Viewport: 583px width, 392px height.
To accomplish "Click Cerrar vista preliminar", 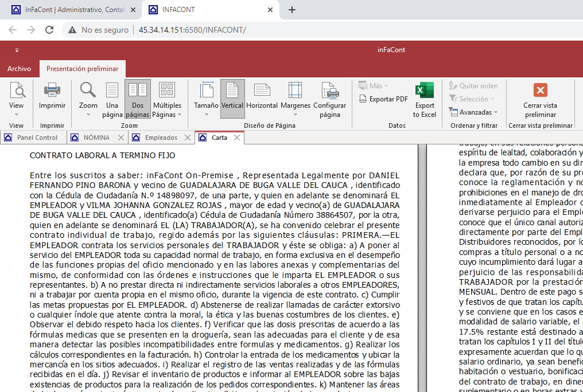I will point(540,99).
